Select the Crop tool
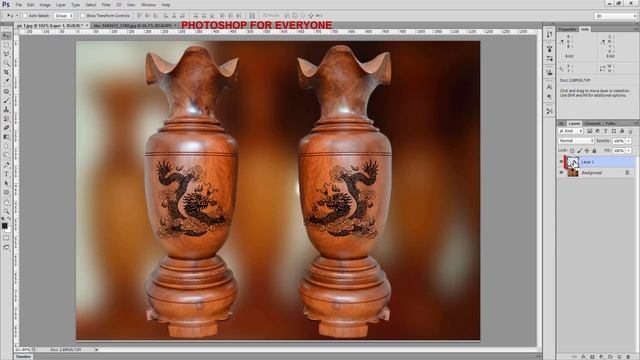Image resolution: width=640 pixels, height=360 pixels. 6,72
